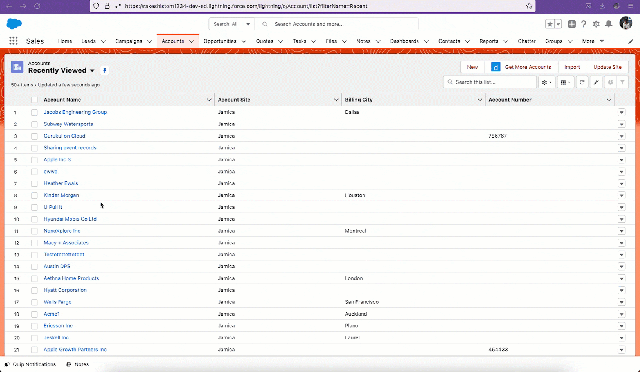This screenshot has width=640, height=372.
Task: Open row actions menu for Kinder Morgan
Action: click(621, 196)
